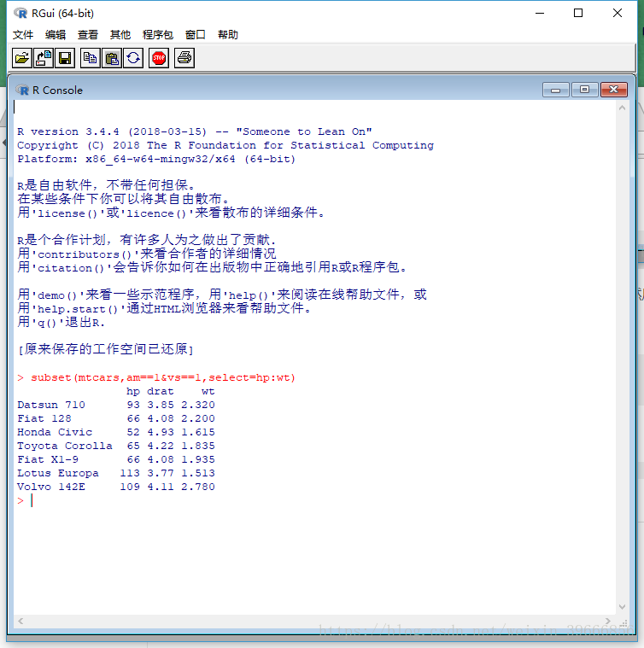Close the R Console child window
The width and height of the screenshot is (644, 648).
point(614,90)
